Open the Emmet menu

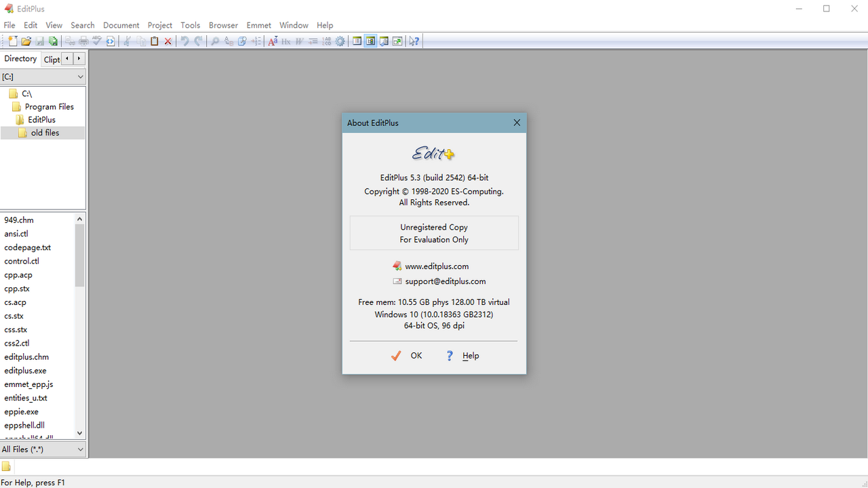[258, 25]
